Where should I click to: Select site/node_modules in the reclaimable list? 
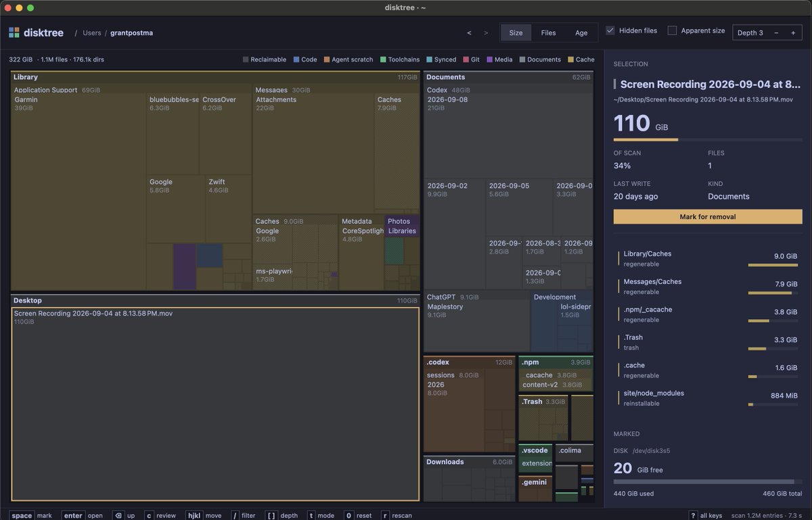708,398
